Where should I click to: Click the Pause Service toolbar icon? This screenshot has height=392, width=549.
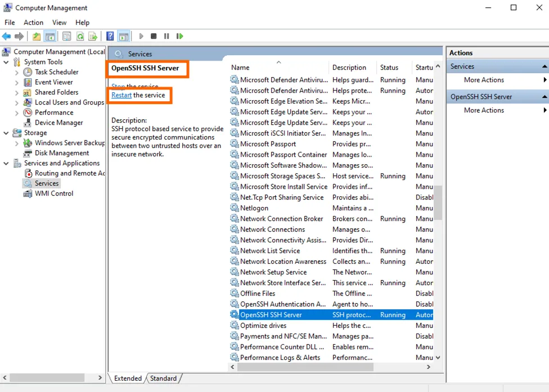[166, 36]
